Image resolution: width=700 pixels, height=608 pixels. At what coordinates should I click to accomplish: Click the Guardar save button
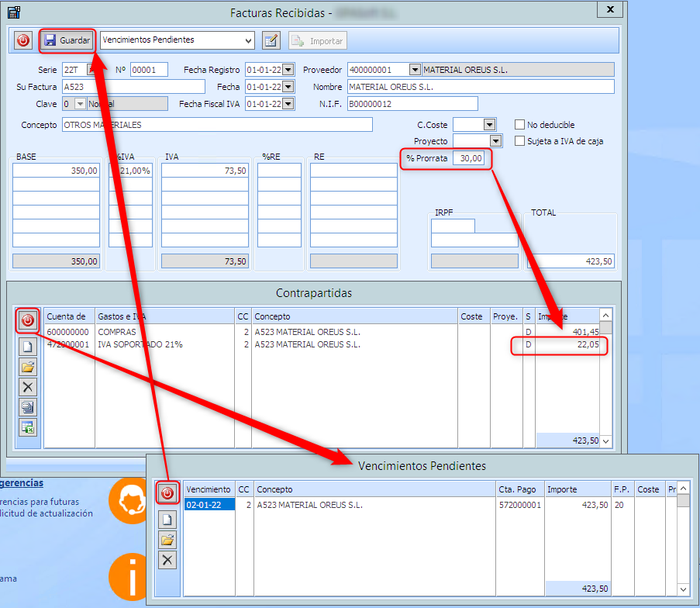(x=67, y=40)
